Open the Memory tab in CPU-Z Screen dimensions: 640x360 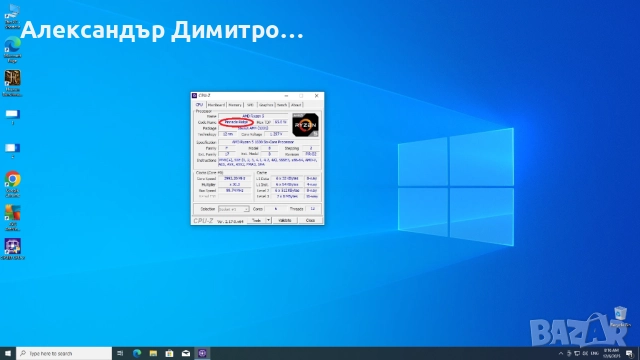[235, 105]
